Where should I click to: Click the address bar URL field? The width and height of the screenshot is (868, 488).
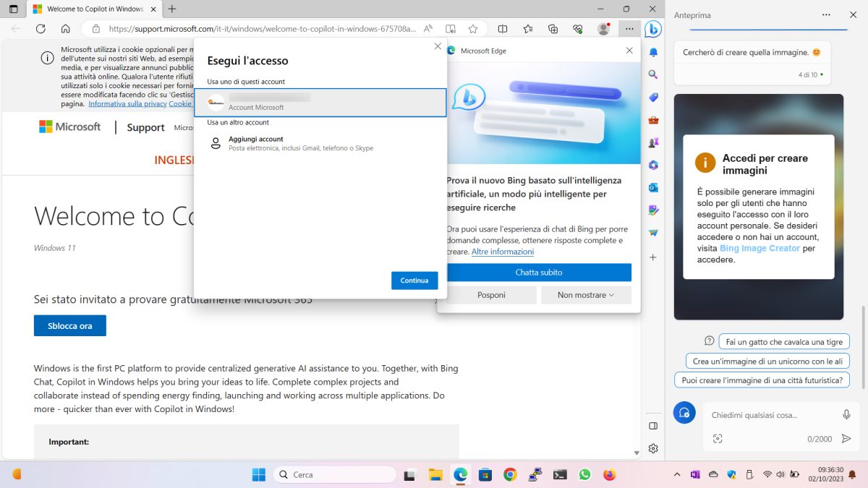pyautogui.click(x=262, y=29)
